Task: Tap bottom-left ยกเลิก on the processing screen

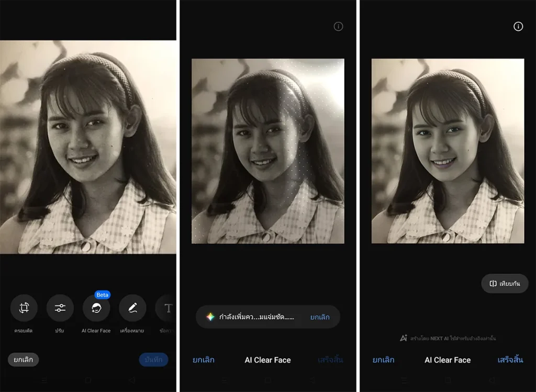Action: click(x=203, y=360)
